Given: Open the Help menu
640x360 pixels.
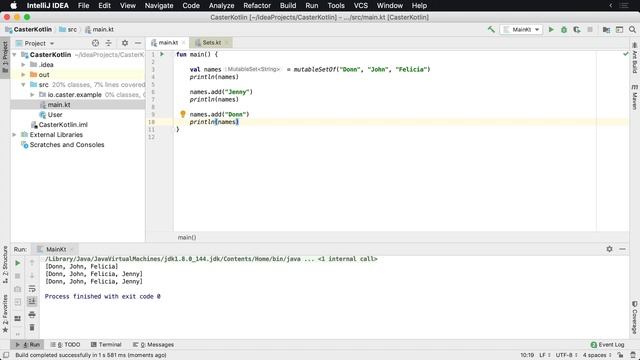Looking at the screenshot, I should click(x=419, y=5).
